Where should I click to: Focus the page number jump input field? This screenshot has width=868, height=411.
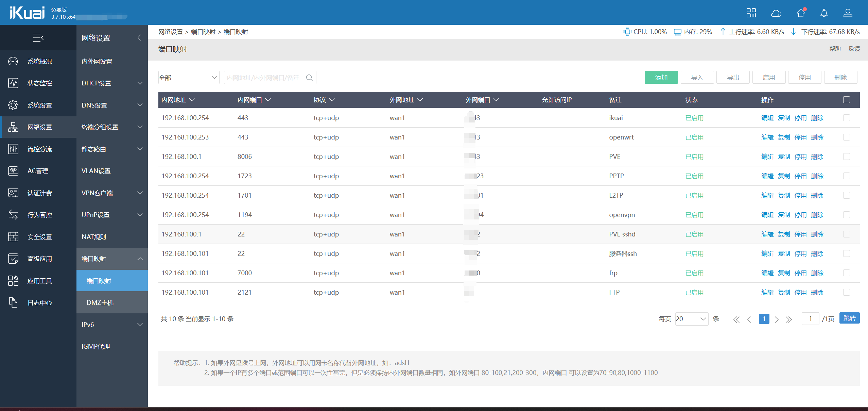(x=810, y=319)
